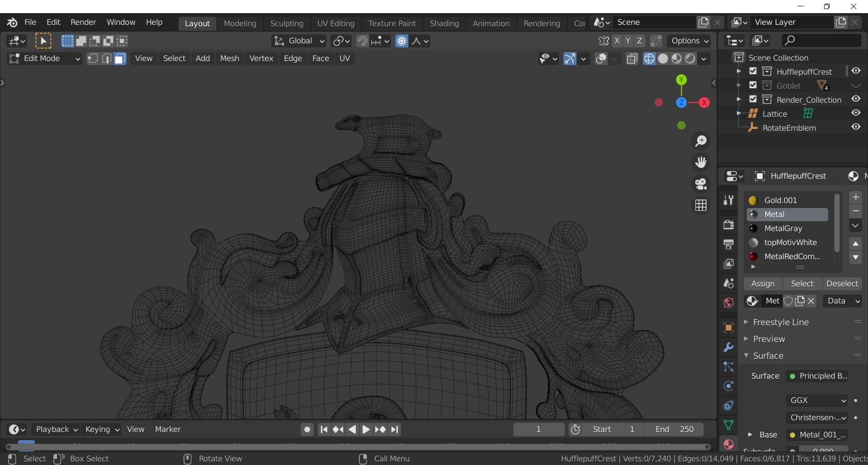Open the Edit Mode dropdown
Screen dimensions: 868x465
(x=44, y=59)
